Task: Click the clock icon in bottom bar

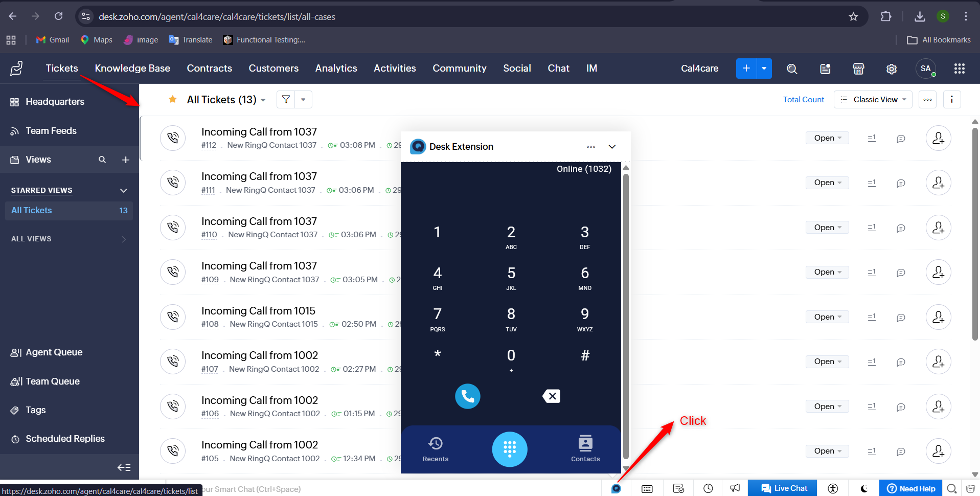Action: pos(708,488)
